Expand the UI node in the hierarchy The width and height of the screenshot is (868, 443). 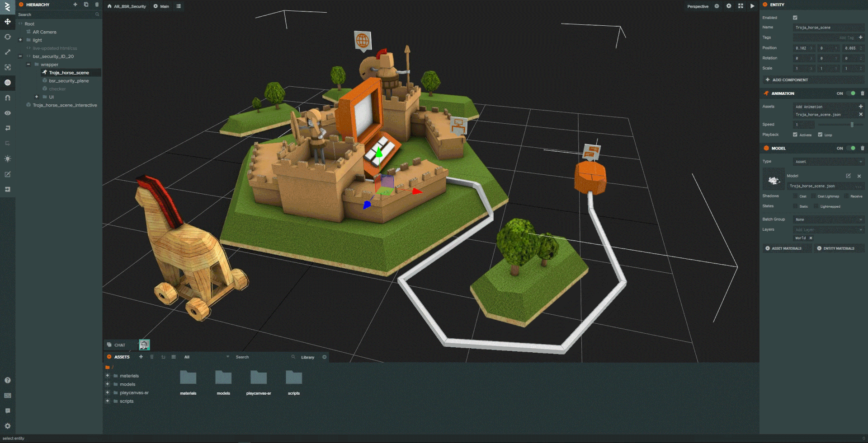click(37, 97)
